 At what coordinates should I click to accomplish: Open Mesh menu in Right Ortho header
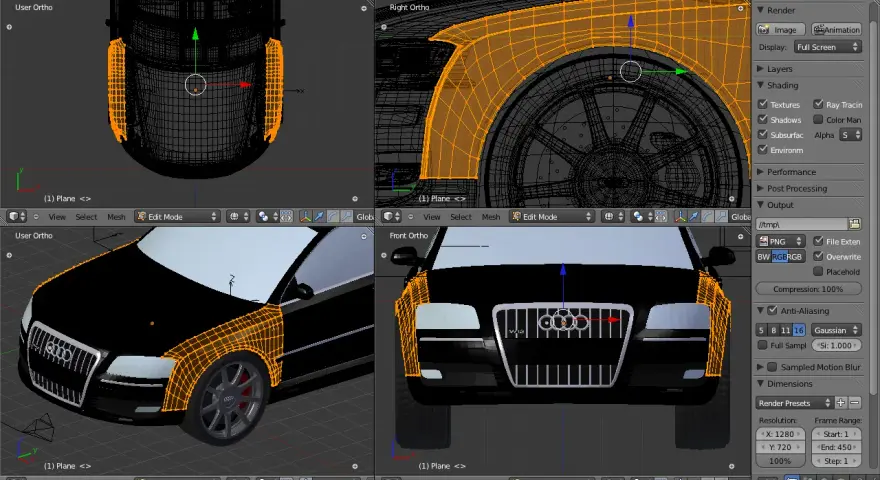(491, 217)
